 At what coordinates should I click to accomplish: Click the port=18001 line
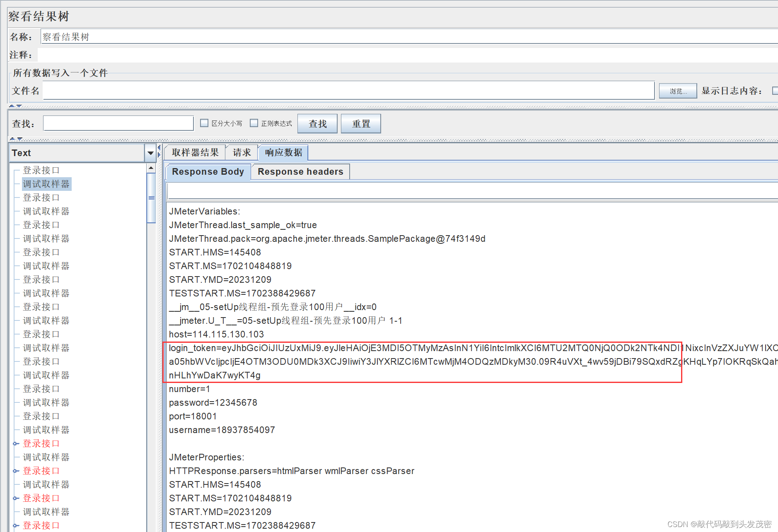point(193,416)
